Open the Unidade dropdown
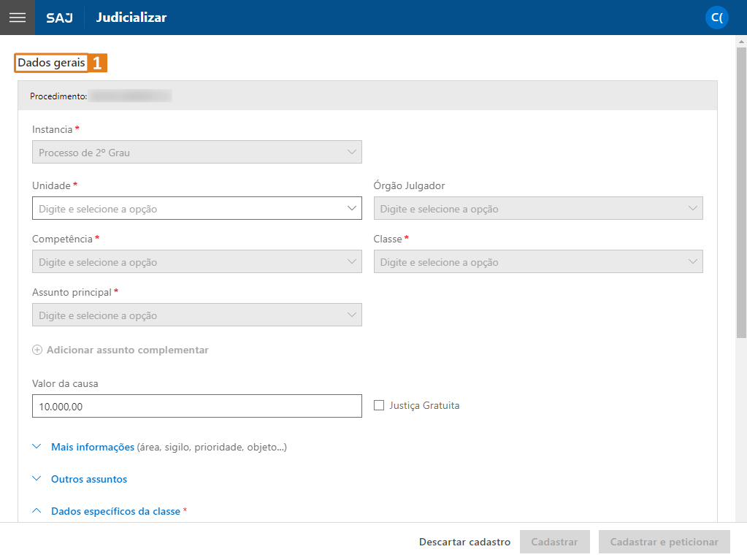The height and width of the screenshot is (560, 747). (196, 208)
